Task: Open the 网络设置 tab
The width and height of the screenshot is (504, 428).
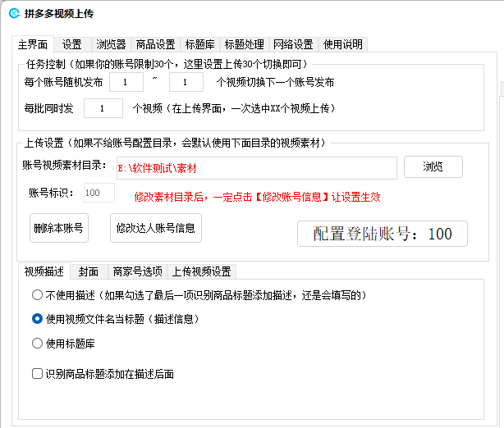Action: coord(293,44)
